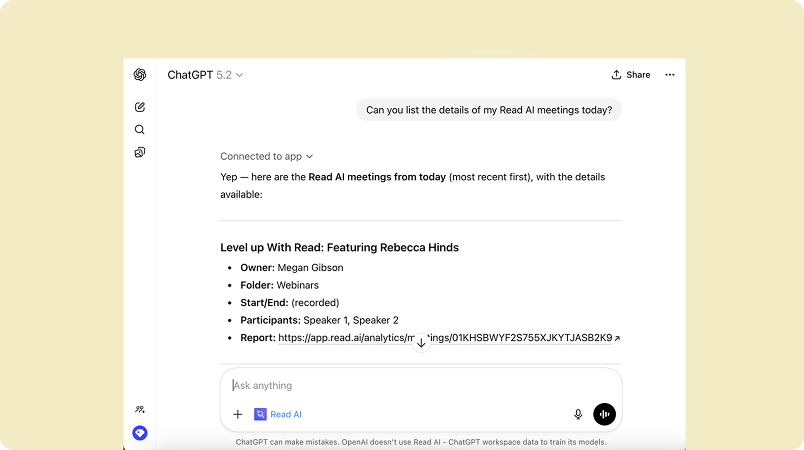Click the microphone dictation icon

click(578, 414)
